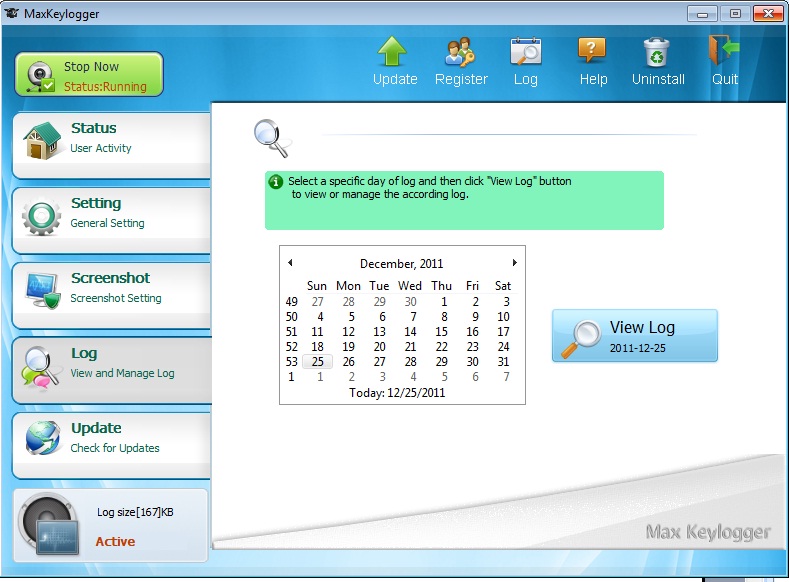The image size is (789, 582).
Task: Click the Quit door icon
Action: coord(724,50)
